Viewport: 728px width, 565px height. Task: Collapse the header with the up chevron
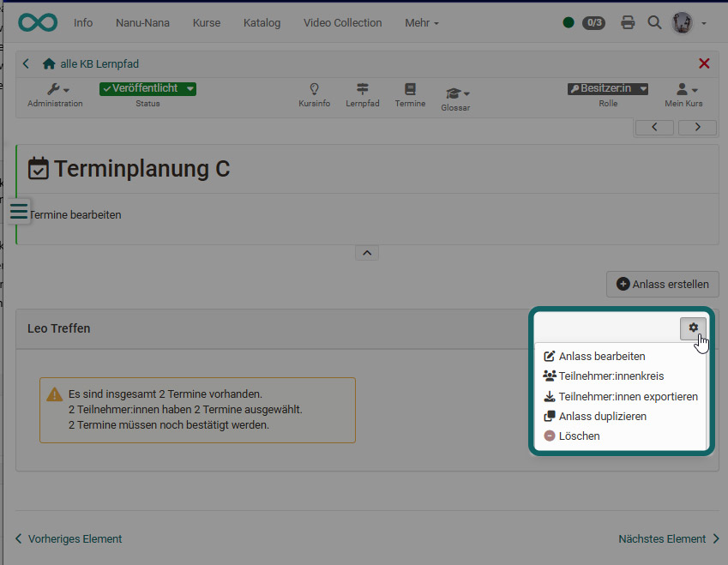pyautogui.click(x=367, y=253)
